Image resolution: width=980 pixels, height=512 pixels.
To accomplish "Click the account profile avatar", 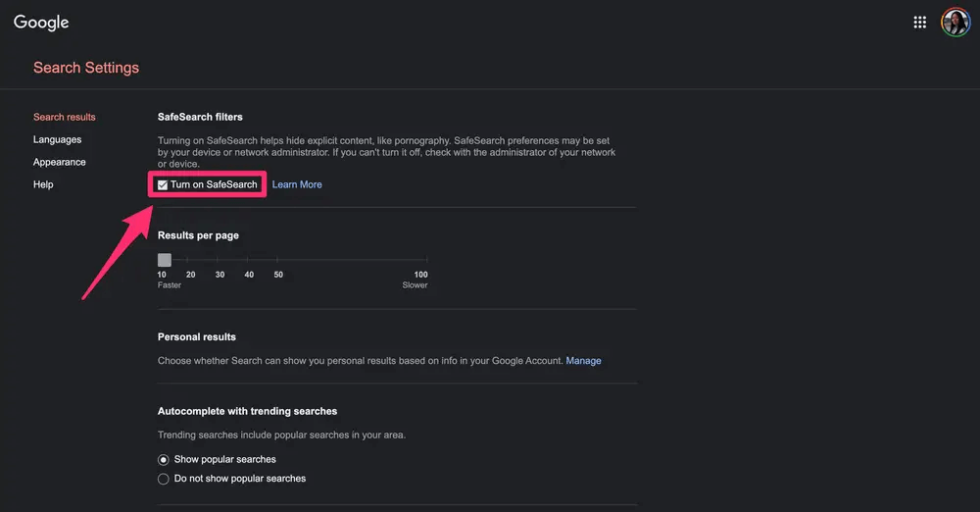I will click(x=955, y=23).
